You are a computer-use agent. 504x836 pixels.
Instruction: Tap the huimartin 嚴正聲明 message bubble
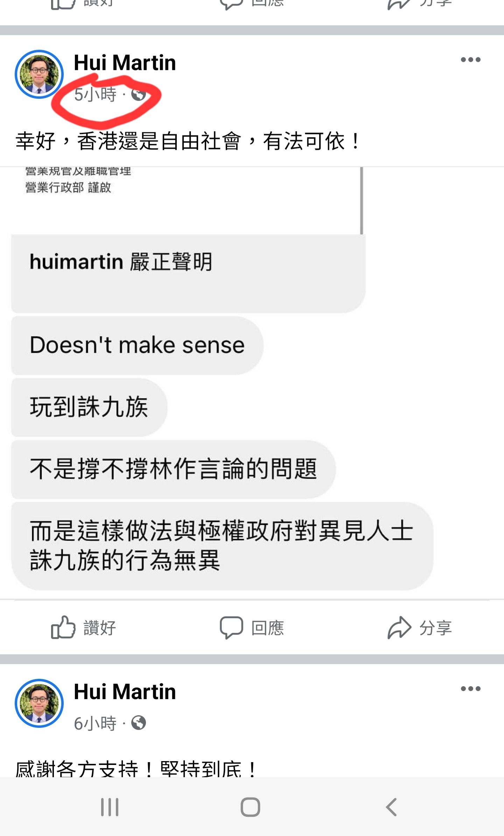coord(188,274)
